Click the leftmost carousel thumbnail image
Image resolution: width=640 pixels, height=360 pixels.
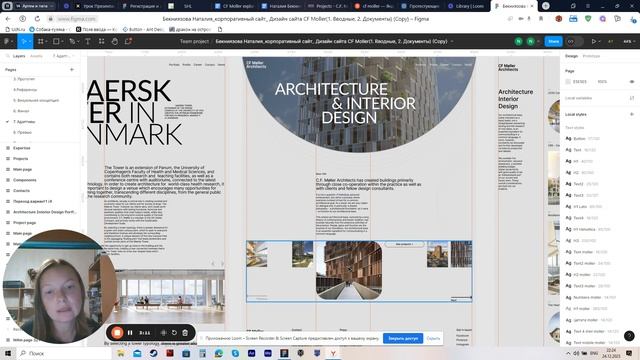click(257, 254)
